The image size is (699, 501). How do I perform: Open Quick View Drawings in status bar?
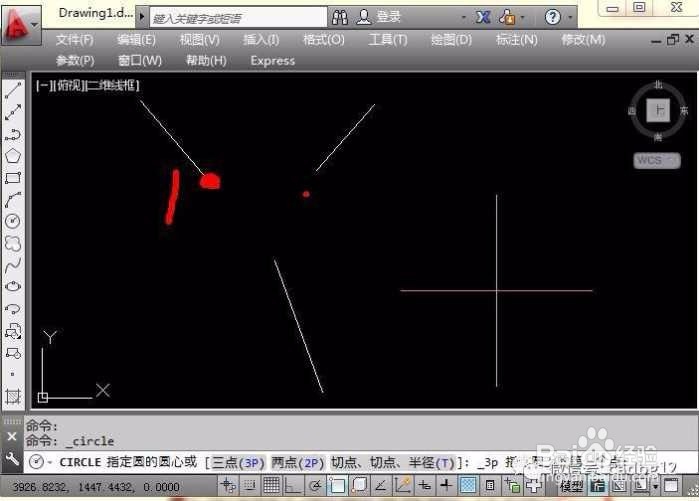[x=619, y=486]
